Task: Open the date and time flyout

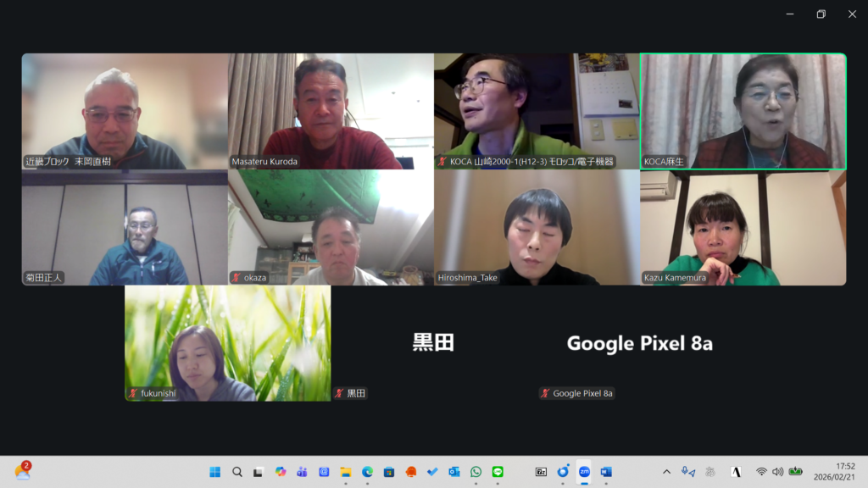Action: click(834, 472)
